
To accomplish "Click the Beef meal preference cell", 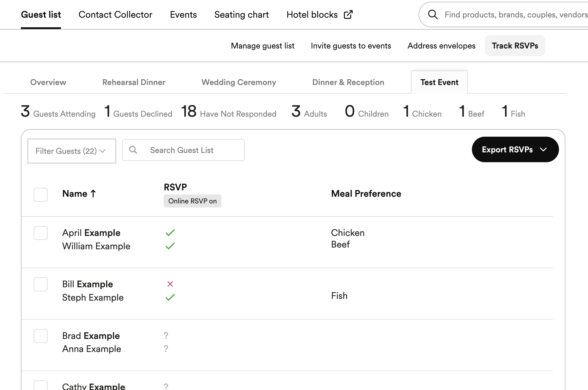I will [340, 244].
